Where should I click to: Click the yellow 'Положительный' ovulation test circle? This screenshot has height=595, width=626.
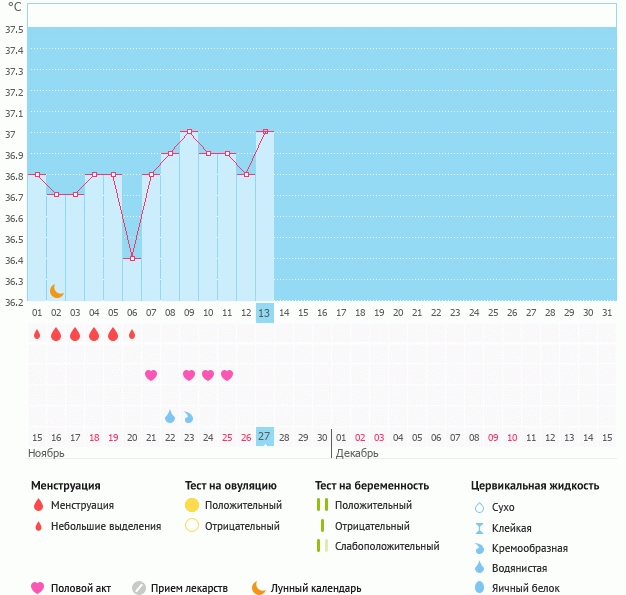[x=192, y=505]
